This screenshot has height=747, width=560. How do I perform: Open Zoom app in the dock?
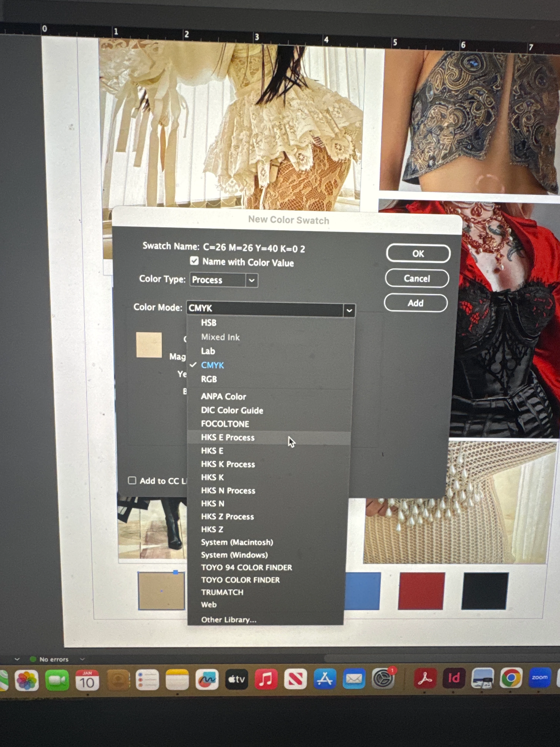pos(539,678)
